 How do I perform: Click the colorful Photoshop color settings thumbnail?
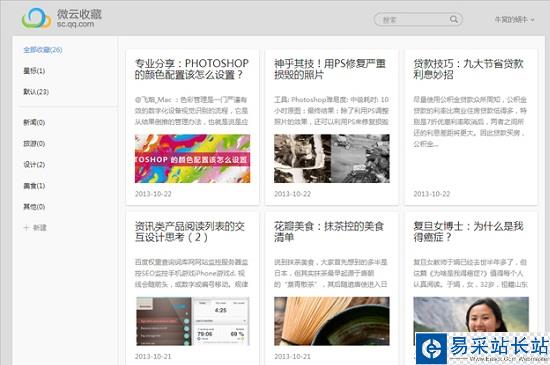pyautogui.click(x=192, y=158)
